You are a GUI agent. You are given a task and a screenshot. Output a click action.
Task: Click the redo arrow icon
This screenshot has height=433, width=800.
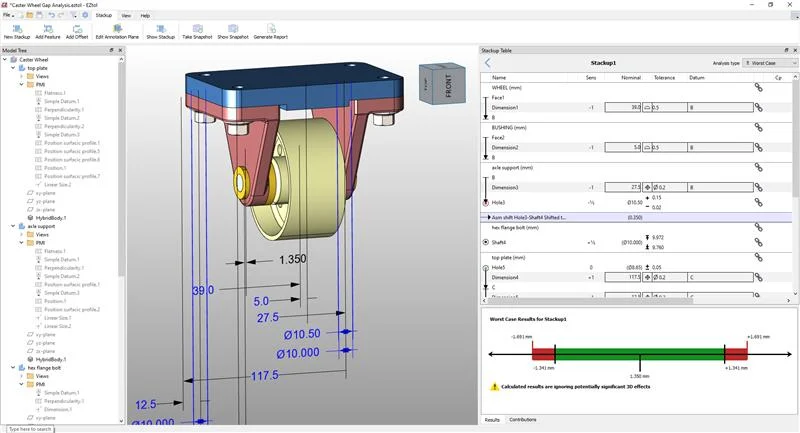pos(61,15)
